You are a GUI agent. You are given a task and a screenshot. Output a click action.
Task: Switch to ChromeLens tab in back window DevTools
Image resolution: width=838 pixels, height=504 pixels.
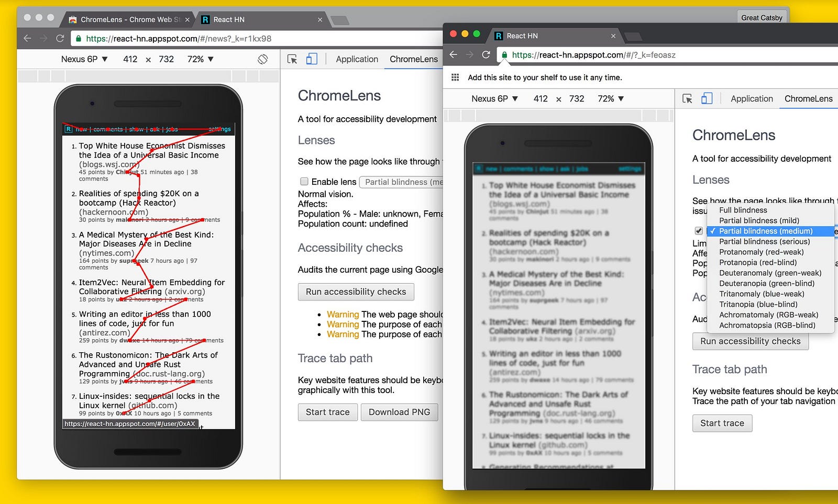coord(413,59)
